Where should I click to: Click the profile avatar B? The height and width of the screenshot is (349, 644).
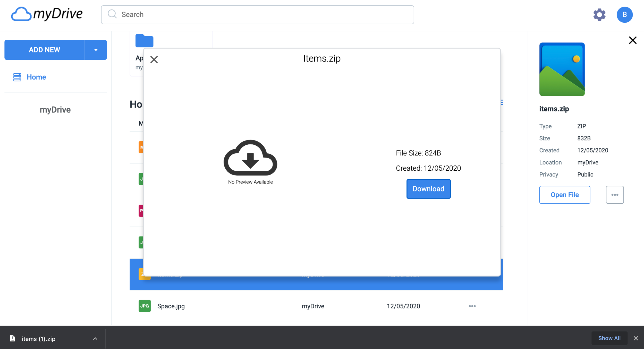(x=624, y=15)
